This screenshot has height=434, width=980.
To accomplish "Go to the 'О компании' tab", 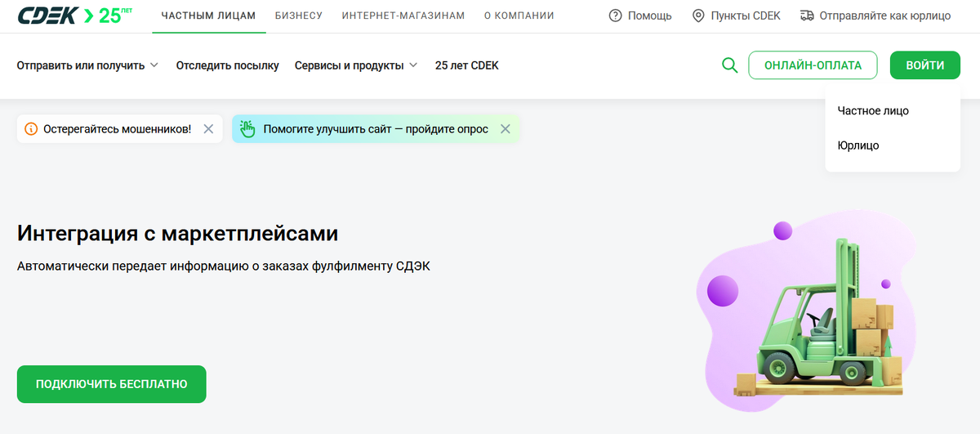I will point(519,16).
